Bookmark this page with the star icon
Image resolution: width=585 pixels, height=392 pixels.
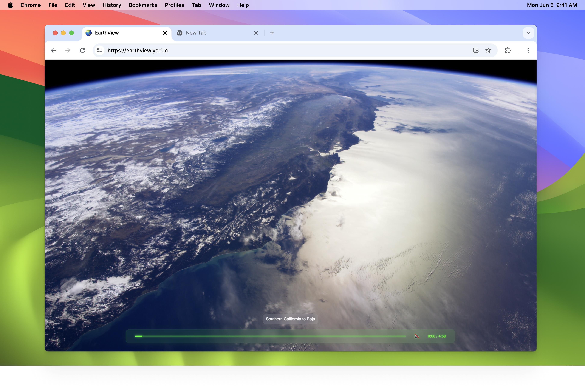(x=488, y=51)
